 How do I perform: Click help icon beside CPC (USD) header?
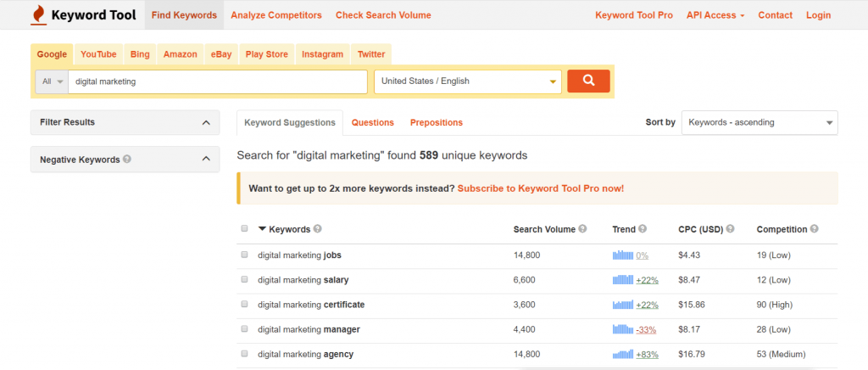point(730,229)
